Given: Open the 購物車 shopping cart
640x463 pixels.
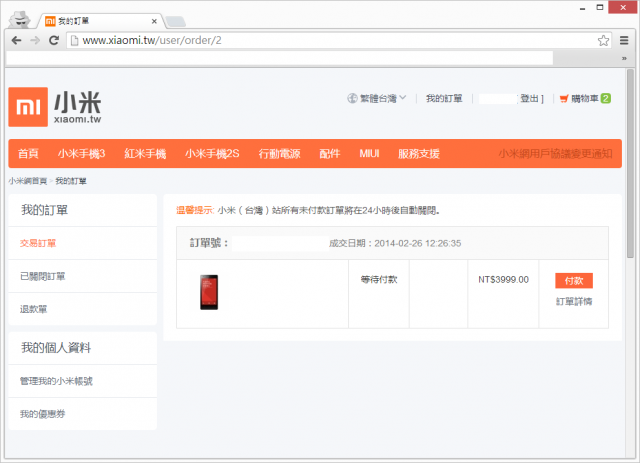Looking at the screenshot, I should [584, 98].
